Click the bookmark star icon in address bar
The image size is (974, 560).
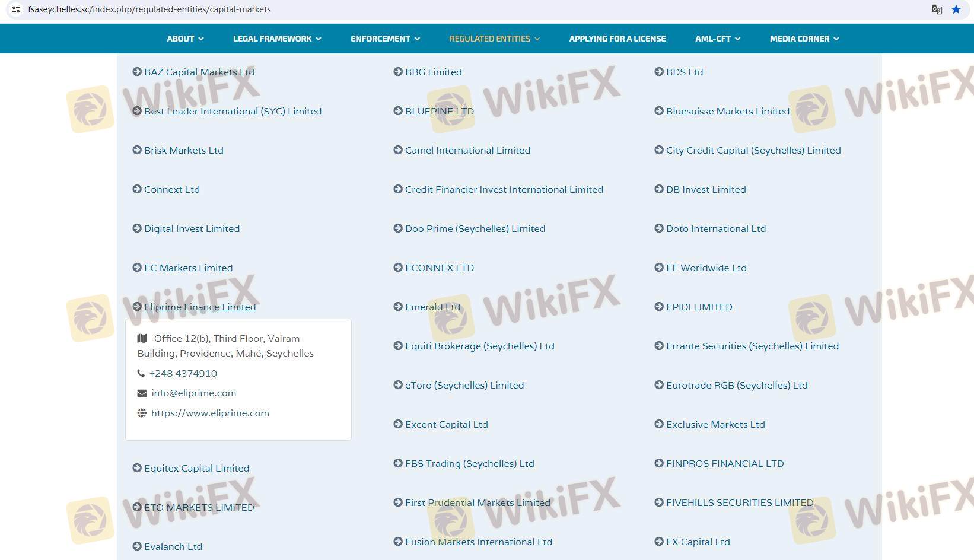(956, 9)
